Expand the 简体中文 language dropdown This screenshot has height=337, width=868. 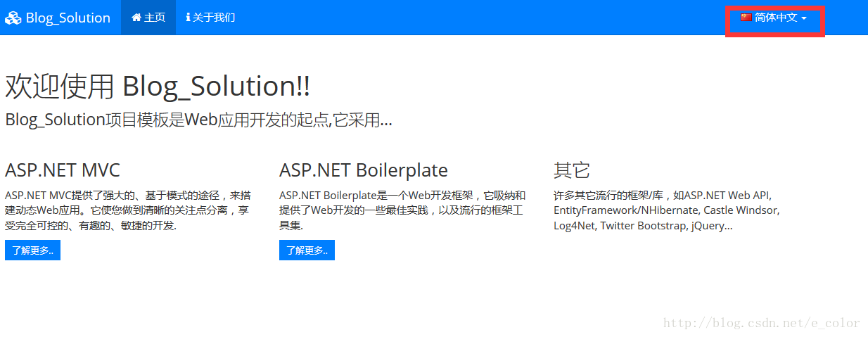(x=774, y=17)
